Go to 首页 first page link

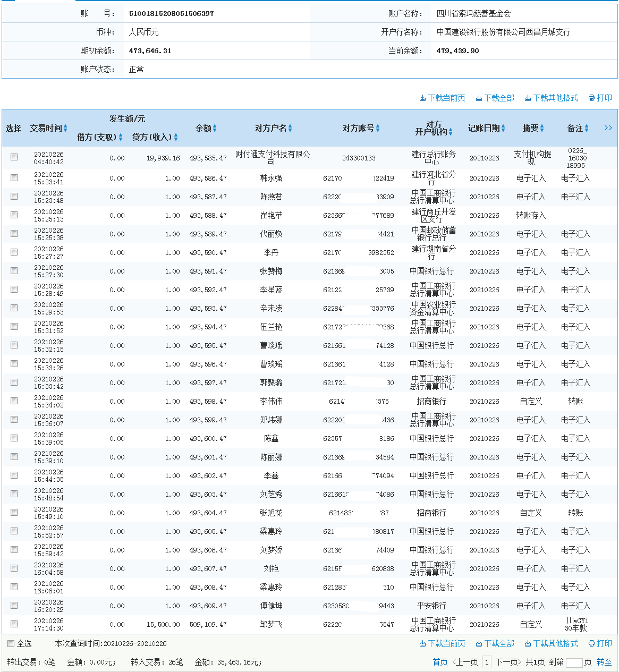point(440,662)
